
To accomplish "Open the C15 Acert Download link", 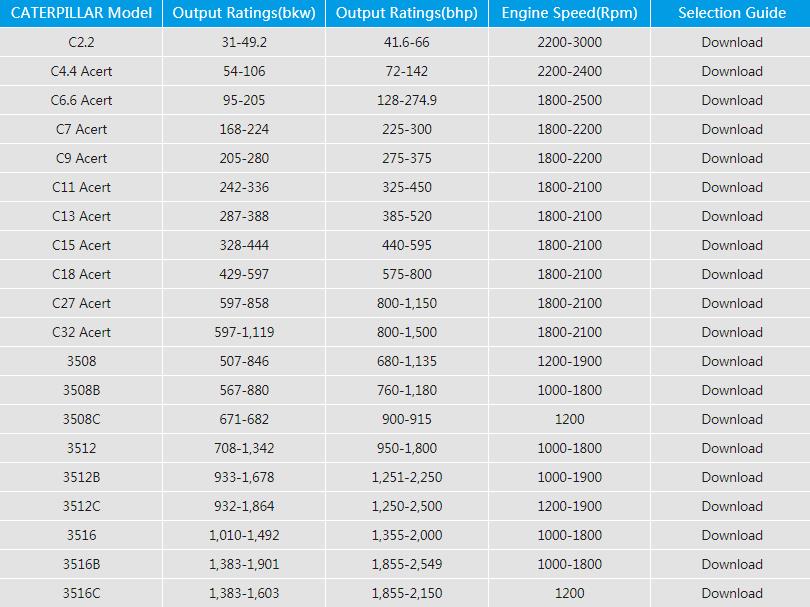I will coord(731,245).
